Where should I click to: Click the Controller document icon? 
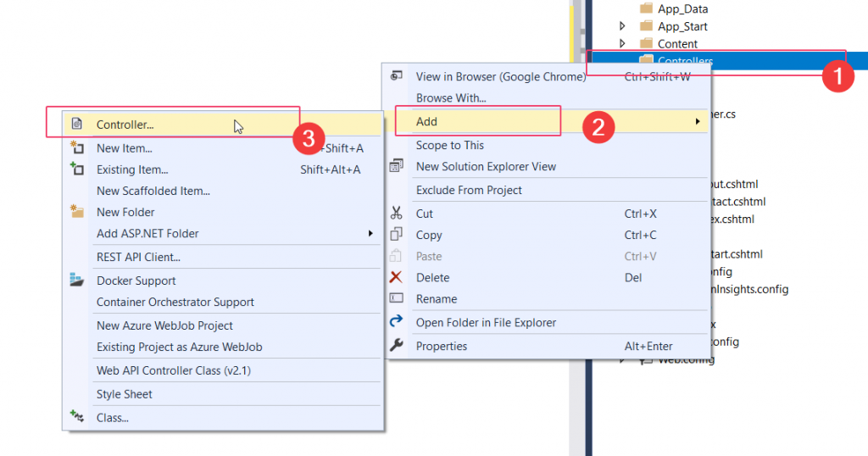77,124
